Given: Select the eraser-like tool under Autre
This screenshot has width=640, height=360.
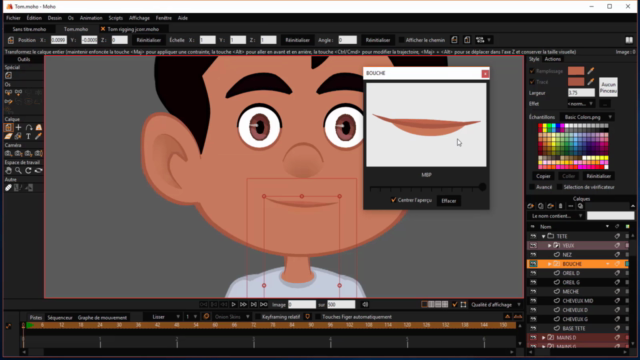Looking at the screenshot, I should (9, 188).
